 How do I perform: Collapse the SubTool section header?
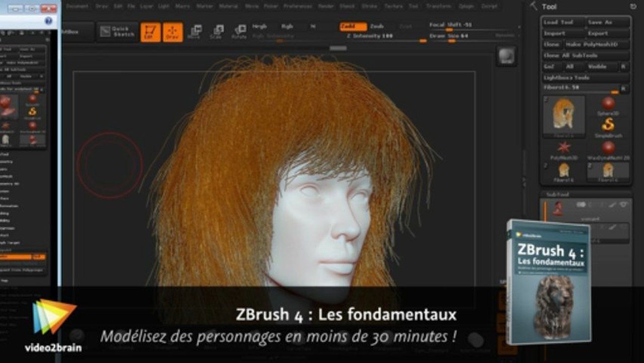click(x=586, y=194)
